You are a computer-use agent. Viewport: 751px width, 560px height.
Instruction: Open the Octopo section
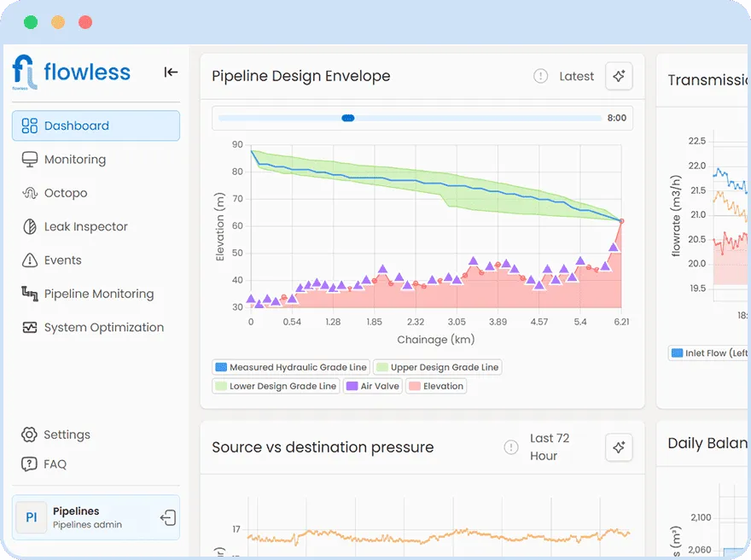click(66, 193)
